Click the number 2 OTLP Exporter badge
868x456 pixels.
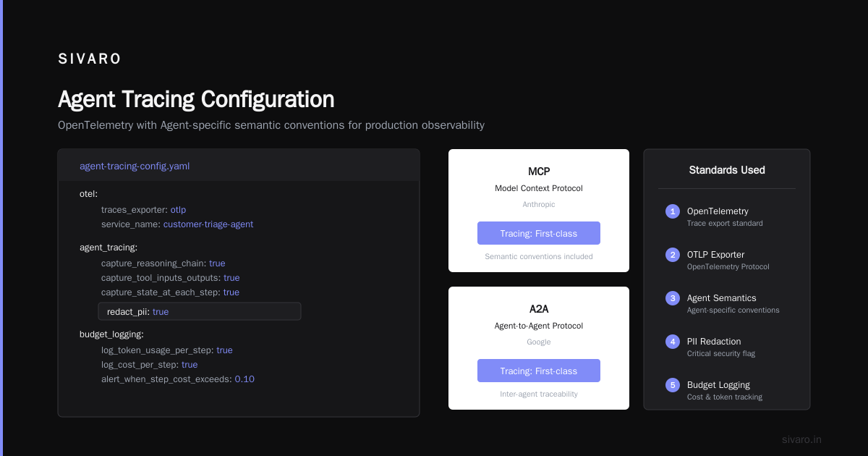[x=673, y=255]
